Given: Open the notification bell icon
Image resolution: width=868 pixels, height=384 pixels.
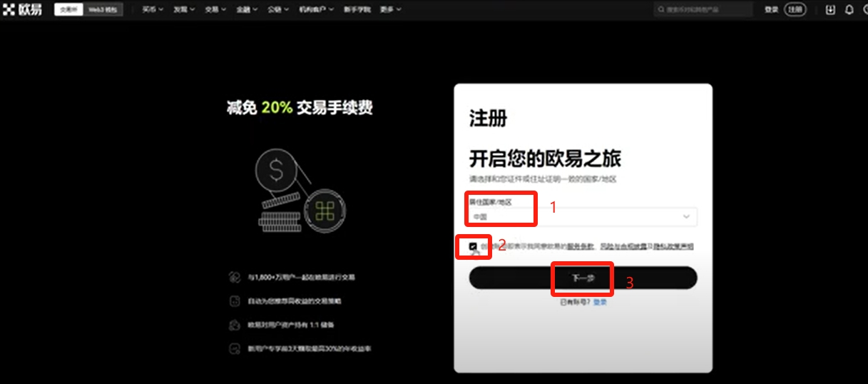Looking at the screenshot, I should pos(849,9).
